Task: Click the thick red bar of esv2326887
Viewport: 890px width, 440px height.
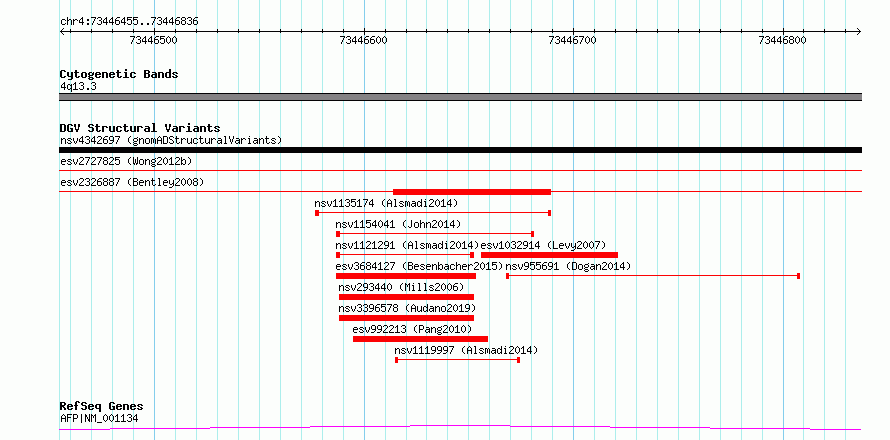Action: (x=472, y=192)
